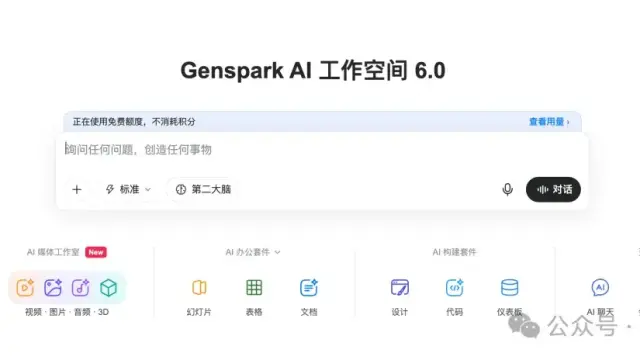
Task: Expand the AI 办公套件 dropdown chevron
Action: [278, 252]
